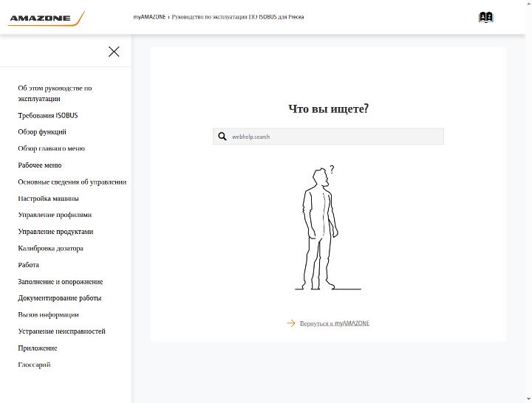The width and height of the screenshot is (532, 403).
Task: Go to Обзор главного меню
Action: point(51,148)
